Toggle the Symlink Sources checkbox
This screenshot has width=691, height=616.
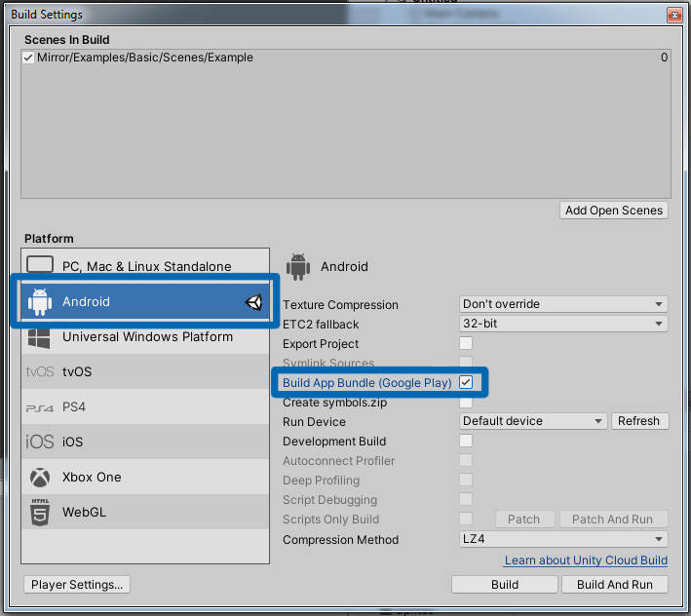466,362
